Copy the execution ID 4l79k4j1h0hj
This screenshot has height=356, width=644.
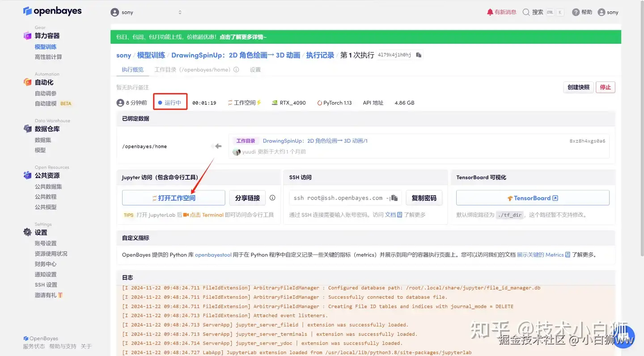pos(419,55)
